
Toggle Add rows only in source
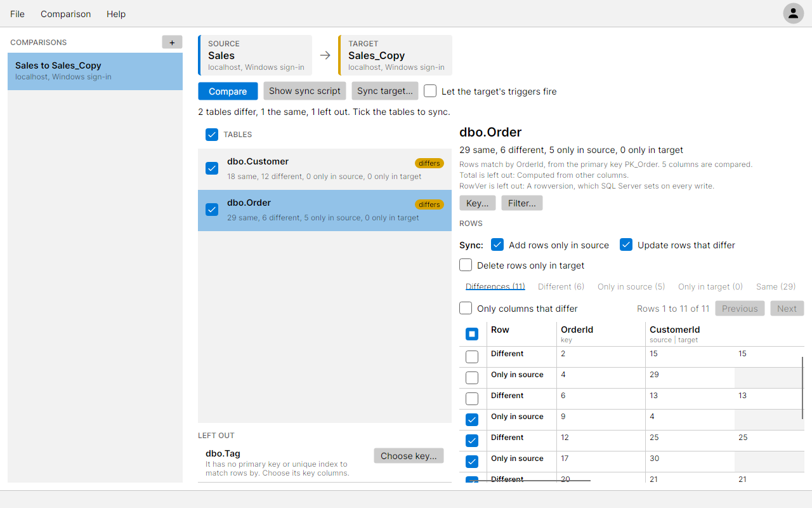(x=497, y=244)
